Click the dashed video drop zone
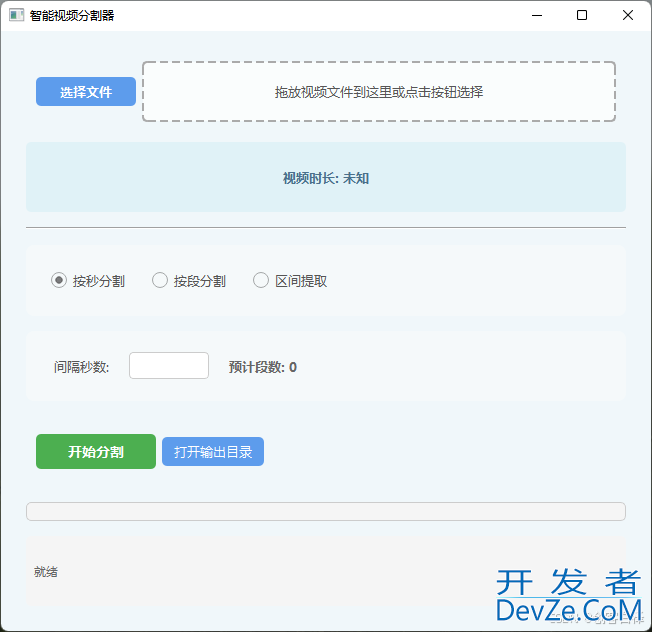 [x=379, y=91]
